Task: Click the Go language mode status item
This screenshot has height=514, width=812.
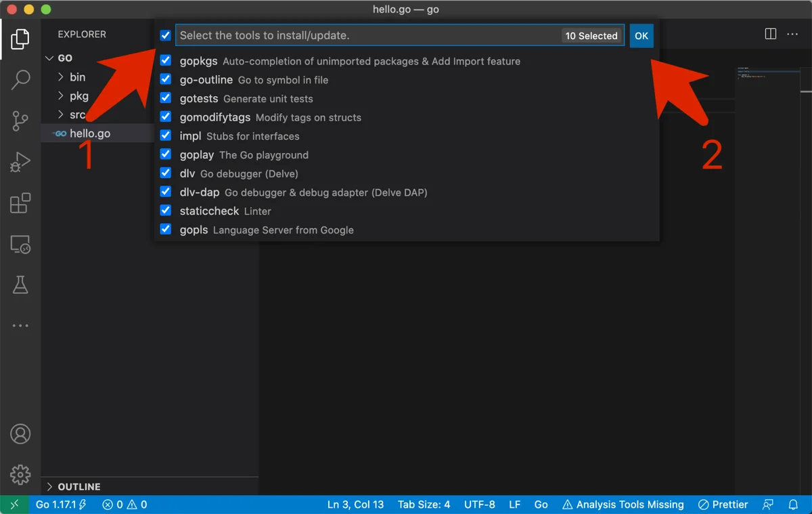Action: [541, 505]
